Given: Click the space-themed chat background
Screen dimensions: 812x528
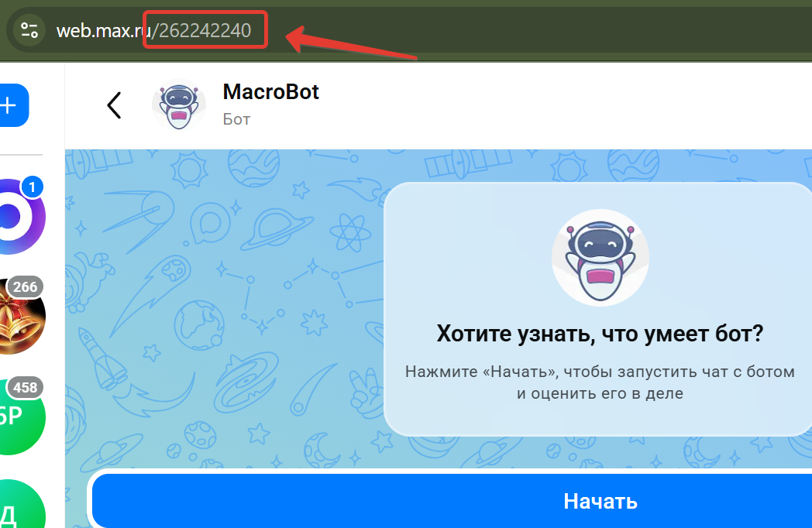Looking at the screenshot, I should [222, 310].
